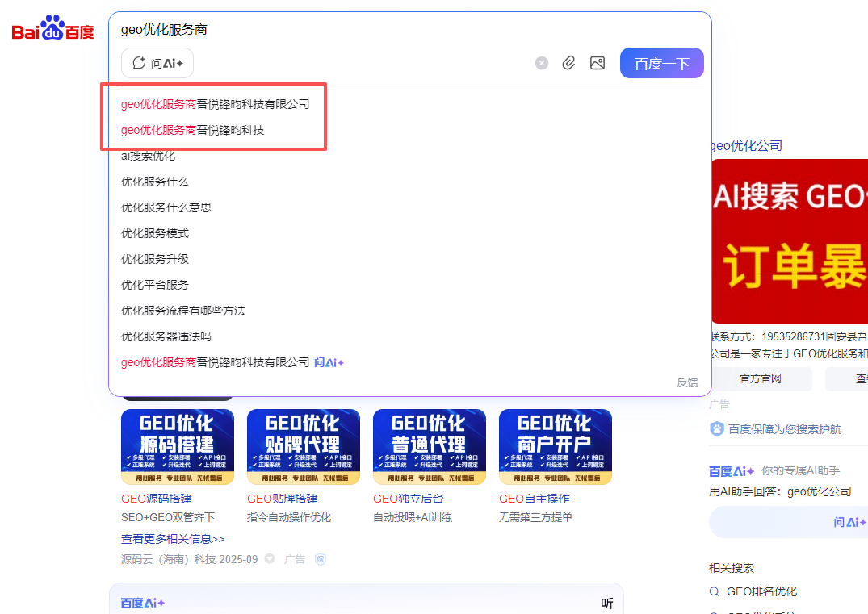
Task: Click the 官方官网 button in the ad
Action: click(761, 379)
